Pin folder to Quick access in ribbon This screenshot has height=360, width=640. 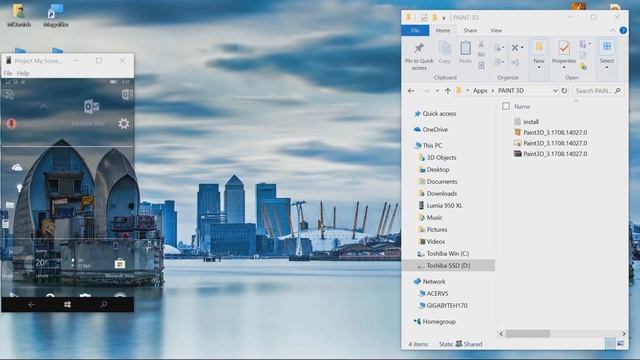point(419,56)
